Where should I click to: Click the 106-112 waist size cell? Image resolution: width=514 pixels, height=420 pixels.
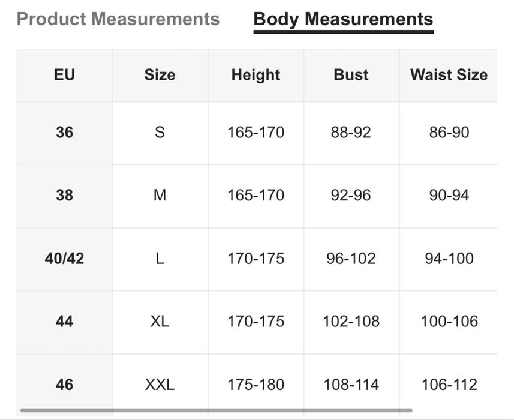pos(449,384)
